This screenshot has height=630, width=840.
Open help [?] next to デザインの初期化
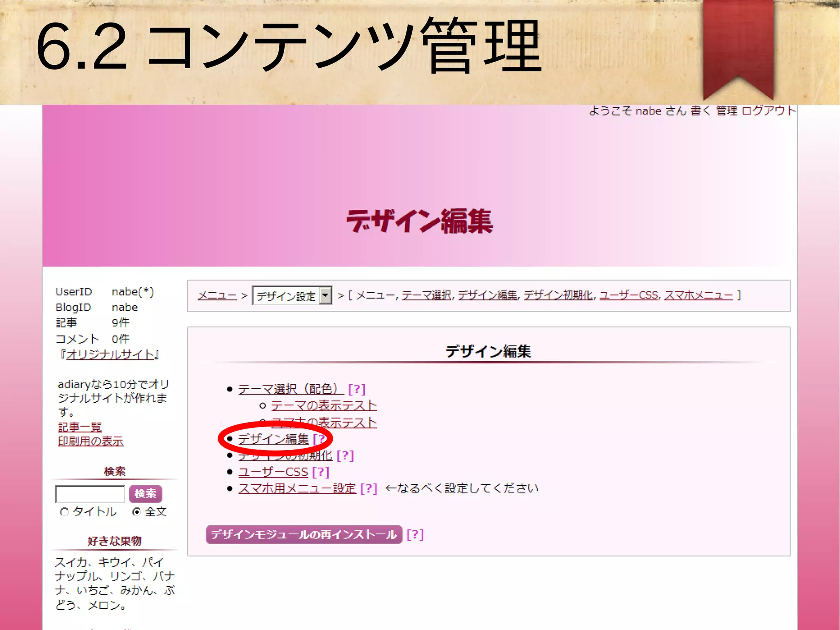pos(345,456)
